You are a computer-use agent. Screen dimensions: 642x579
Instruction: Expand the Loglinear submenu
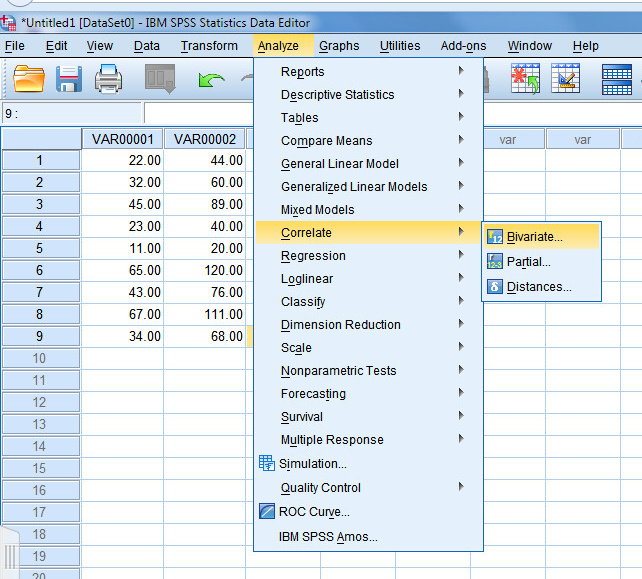pyautogui.click(x=368, y=278)
